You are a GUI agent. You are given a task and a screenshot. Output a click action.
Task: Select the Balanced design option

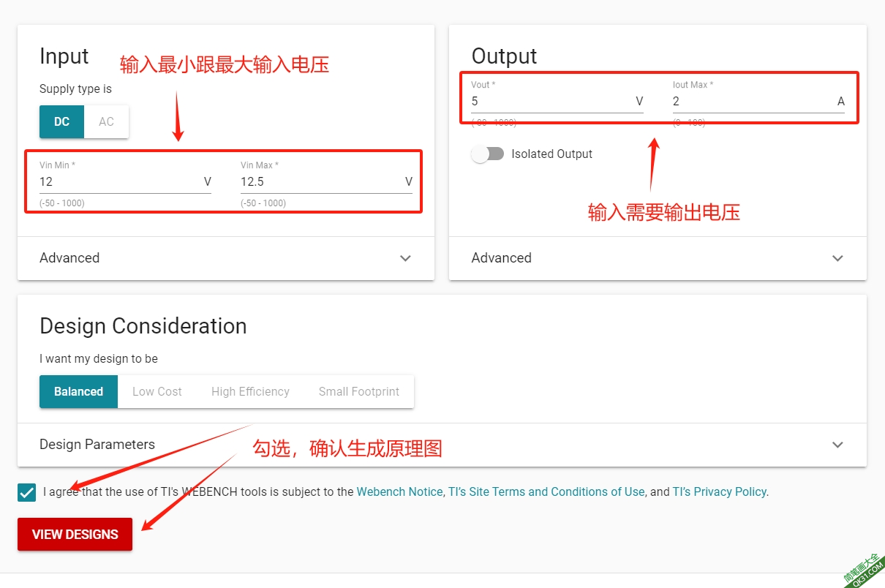click(x=78, y=391)
